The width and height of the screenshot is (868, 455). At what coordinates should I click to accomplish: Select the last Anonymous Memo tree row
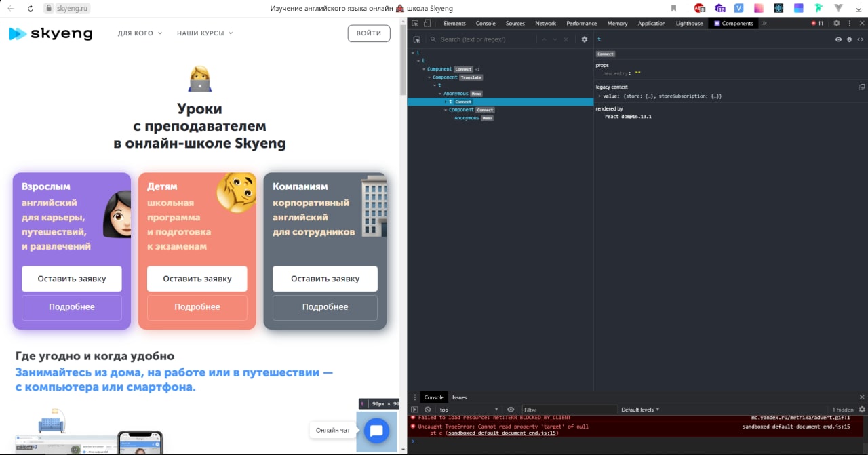(x=500, y=118)
